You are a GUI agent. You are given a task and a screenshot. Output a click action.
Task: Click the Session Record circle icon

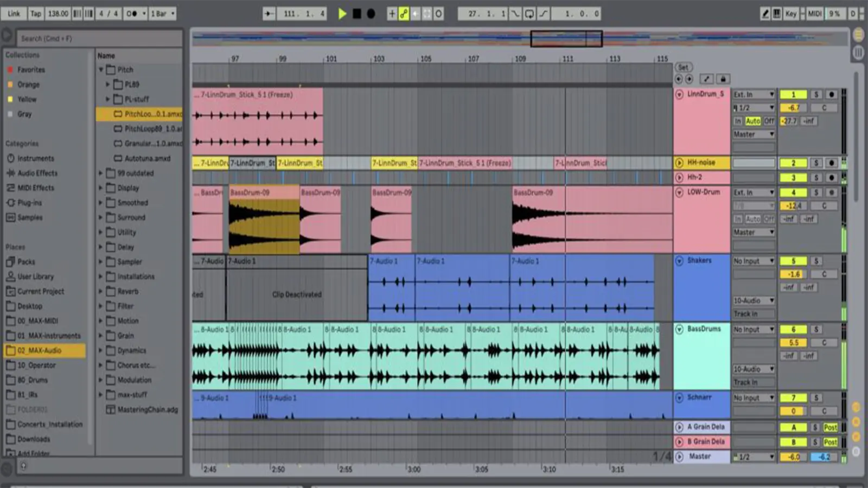pyautogui.click(x=438, y=14)
